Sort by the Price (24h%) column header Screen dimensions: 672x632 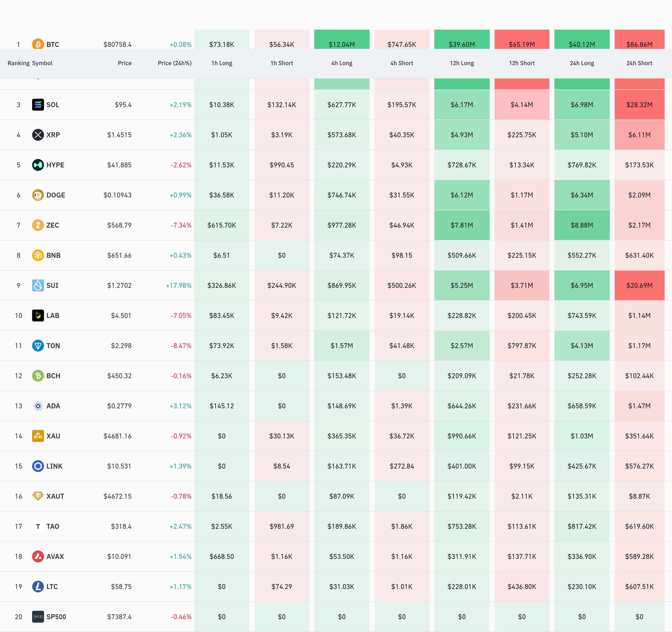(175, 63)
